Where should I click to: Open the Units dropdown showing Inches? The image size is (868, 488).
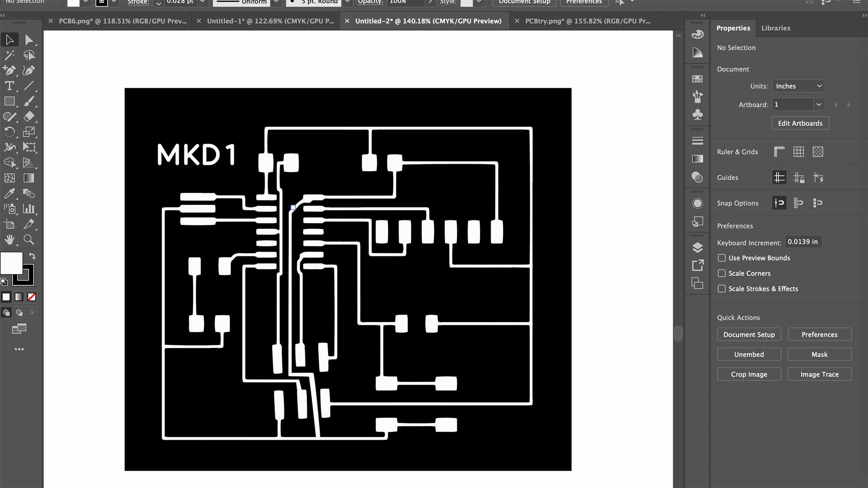tap(798, 86)
